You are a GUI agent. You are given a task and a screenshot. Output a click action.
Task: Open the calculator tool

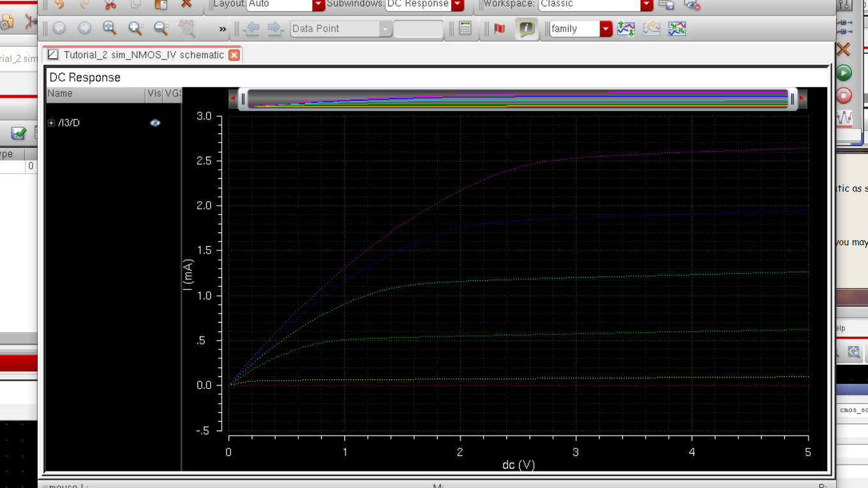coord(465,29)
